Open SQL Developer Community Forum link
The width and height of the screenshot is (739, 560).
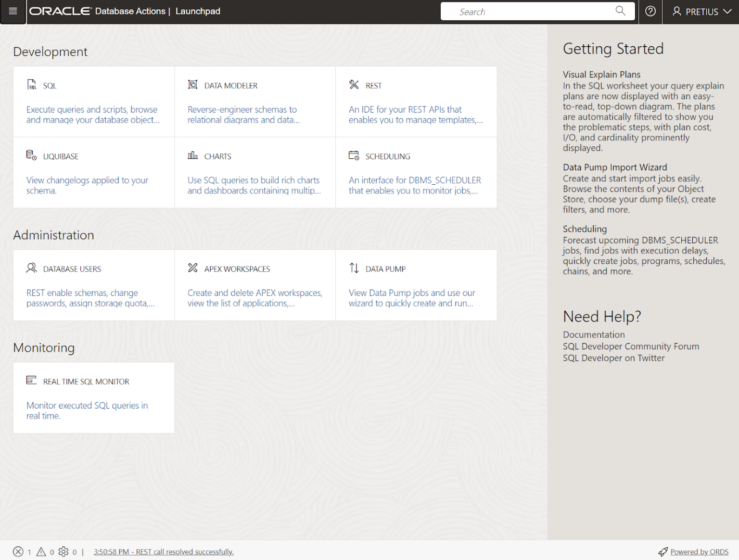pos(631,346)
